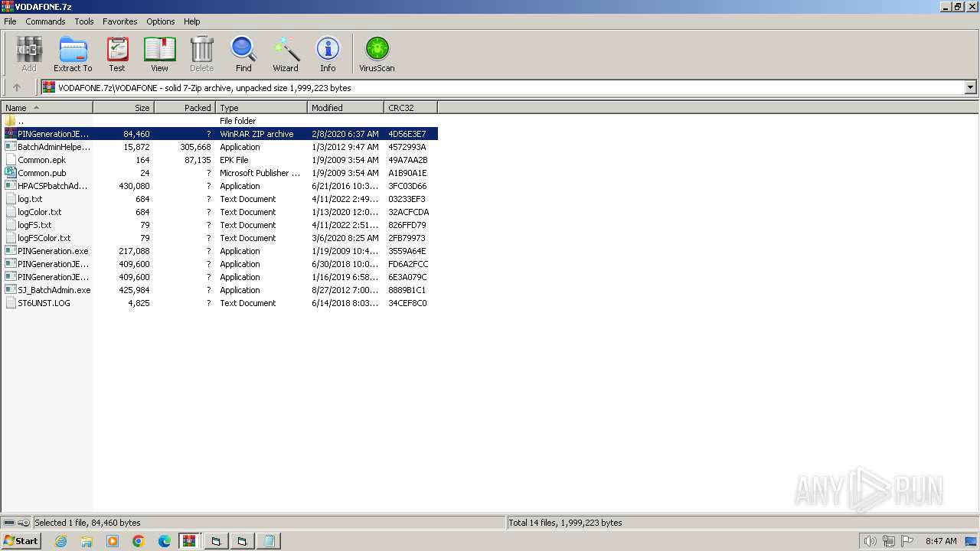
Task: Click the volume speaker tray icon
Action: pyautogui.click(x=870, y=541)
